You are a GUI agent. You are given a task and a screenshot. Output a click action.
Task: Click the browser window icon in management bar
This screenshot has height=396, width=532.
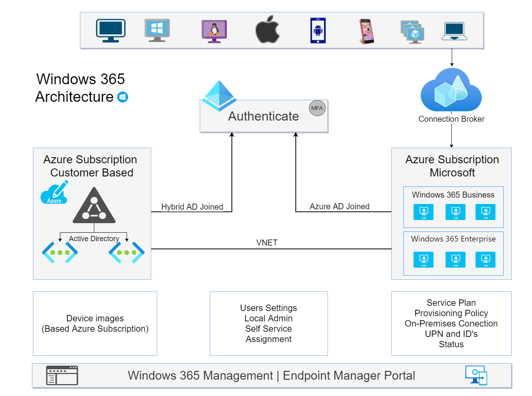62,375
